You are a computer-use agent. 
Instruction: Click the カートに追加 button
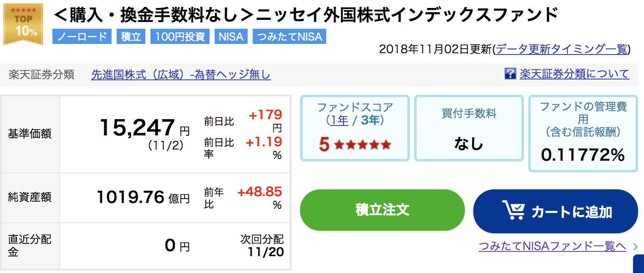(555, 211)
